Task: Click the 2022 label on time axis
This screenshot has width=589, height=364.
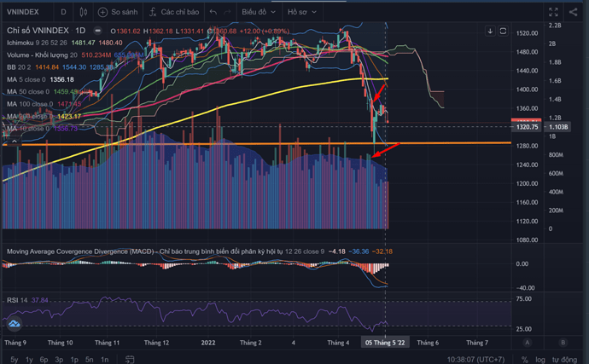Action: tap(208, 343)
